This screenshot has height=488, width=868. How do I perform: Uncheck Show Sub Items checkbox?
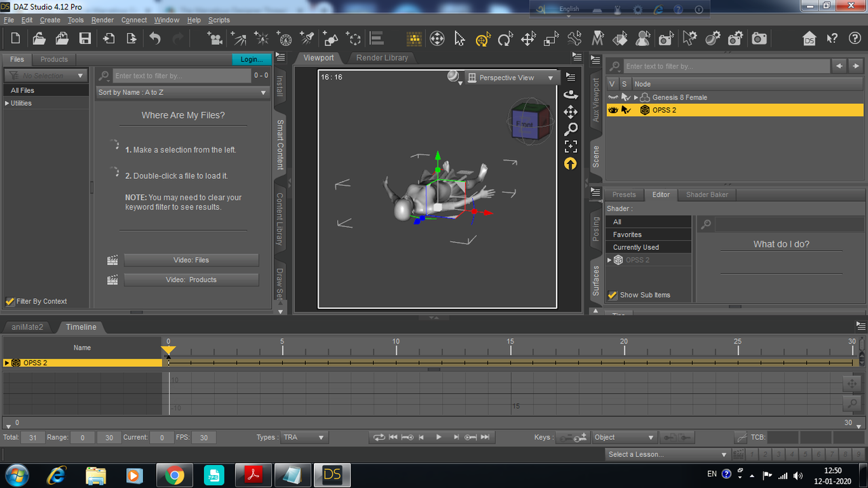(x=612, y=295)
